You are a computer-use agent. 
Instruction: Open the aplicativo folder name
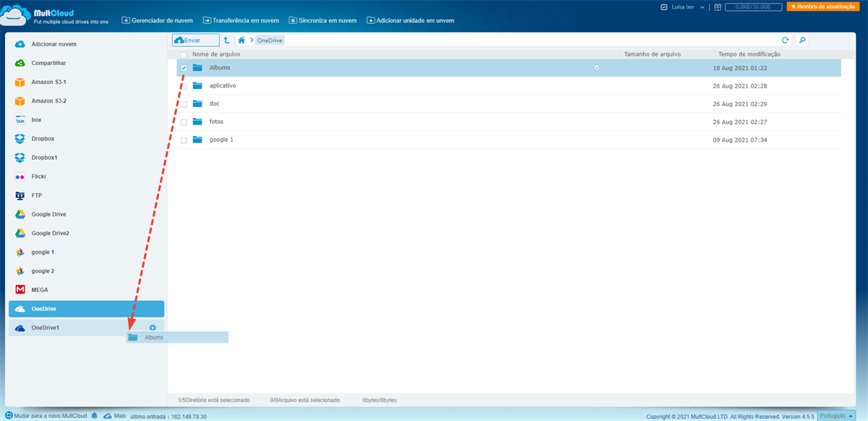click(223, 85)
